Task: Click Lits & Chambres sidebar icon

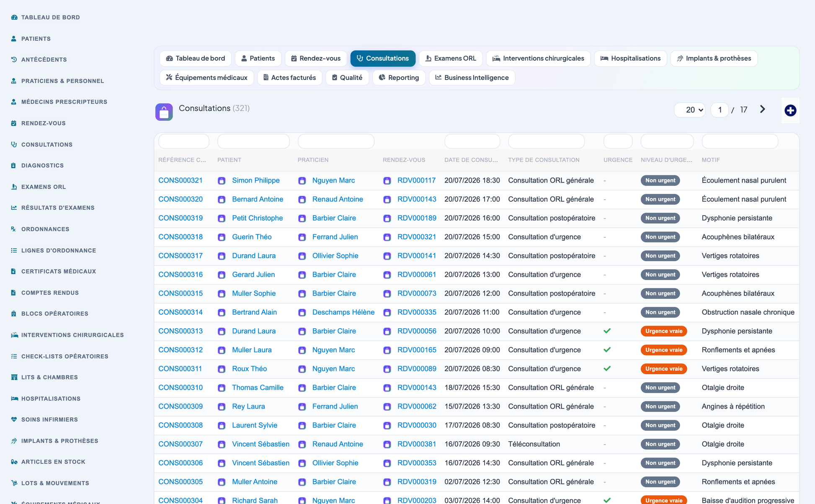Action: coord(14,377)
